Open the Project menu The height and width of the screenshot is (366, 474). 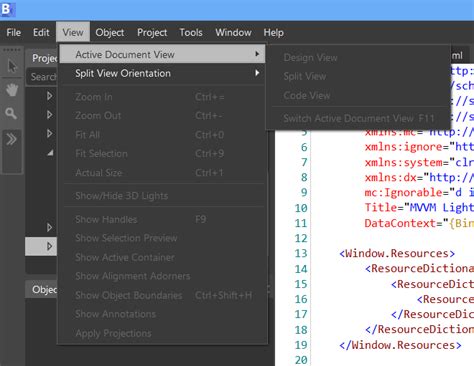click(x=152, y=33)
